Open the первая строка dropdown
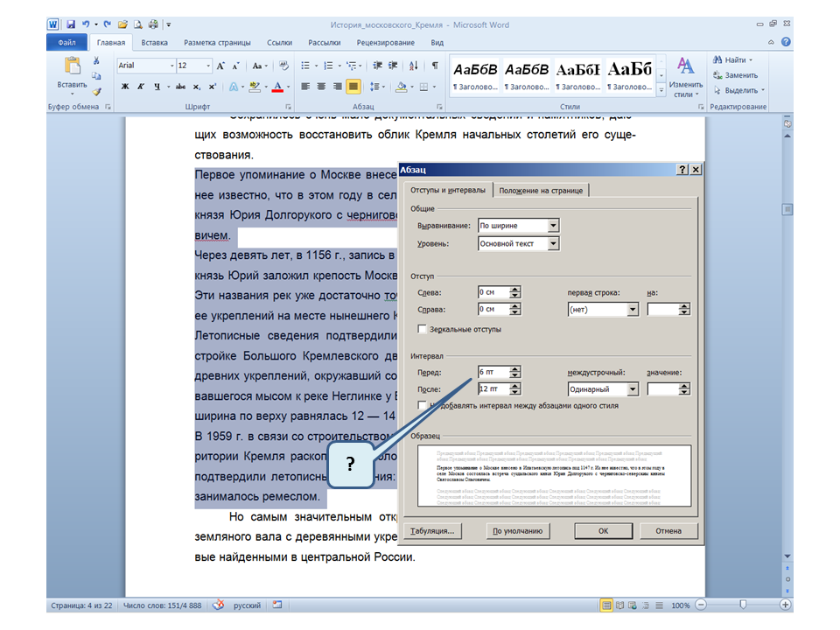Screen dimensions: 840x630 point(631,310)
